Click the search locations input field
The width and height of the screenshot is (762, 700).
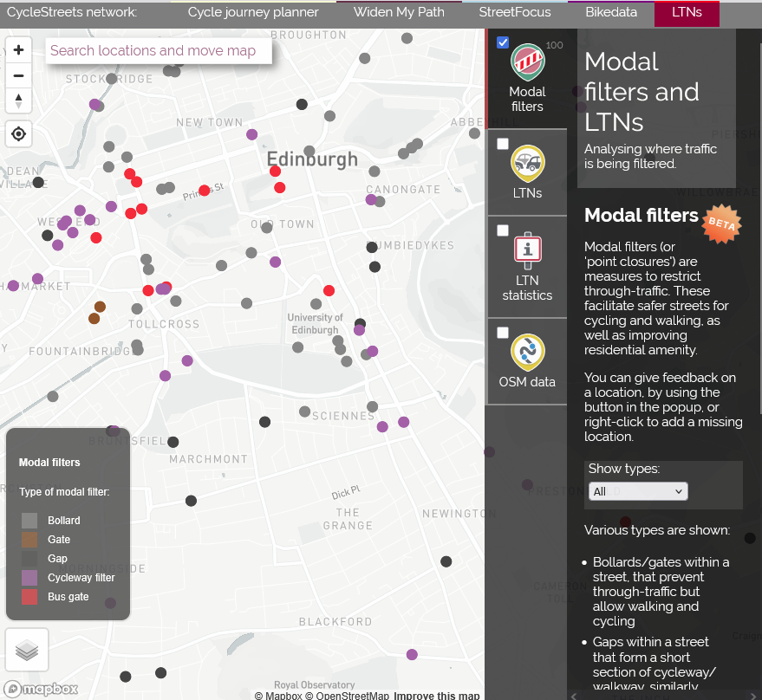pos(158,50)
